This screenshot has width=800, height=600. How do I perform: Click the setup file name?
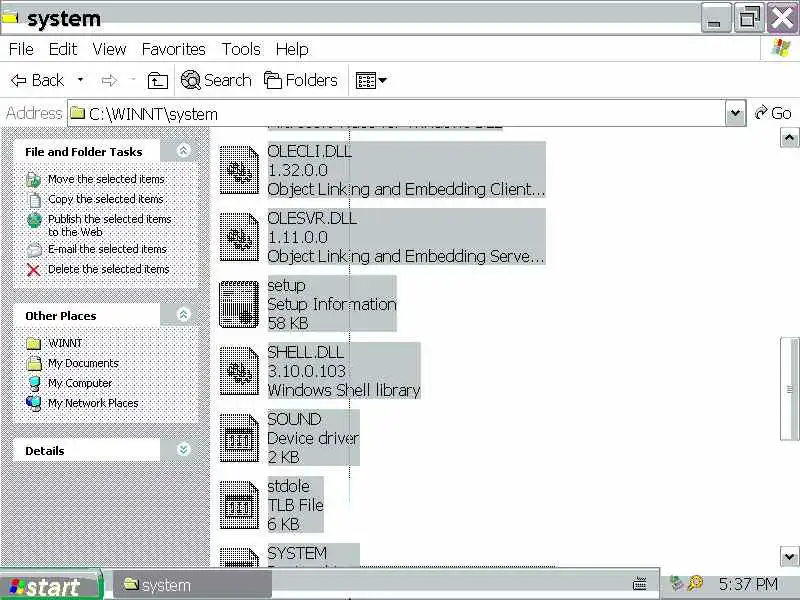click(286, 286)
